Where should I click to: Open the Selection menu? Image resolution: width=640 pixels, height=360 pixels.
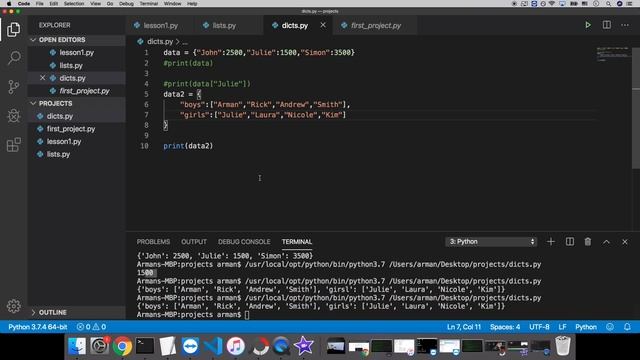[x=74, y=3]
